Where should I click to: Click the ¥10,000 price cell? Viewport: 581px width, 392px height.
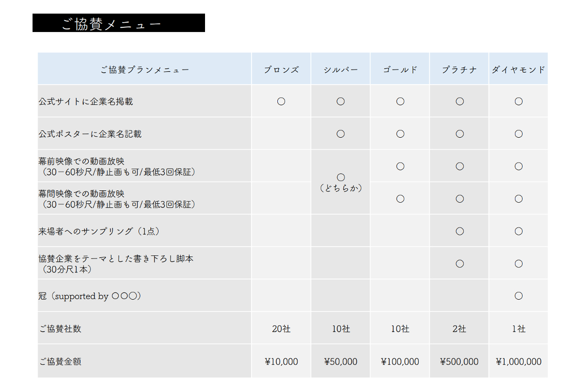(281, 362)
